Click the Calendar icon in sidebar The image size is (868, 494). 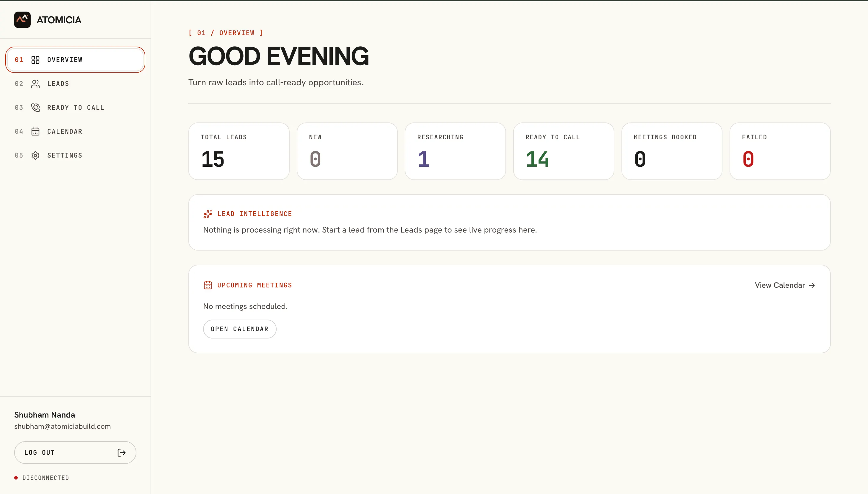(35, 131)
